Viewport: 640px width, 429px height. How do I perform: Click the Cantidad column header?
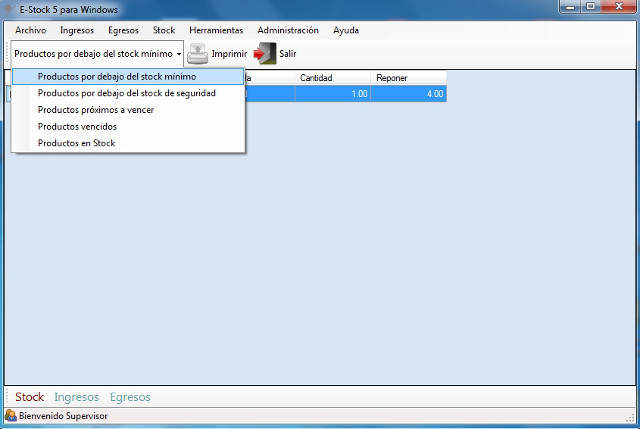332,78
